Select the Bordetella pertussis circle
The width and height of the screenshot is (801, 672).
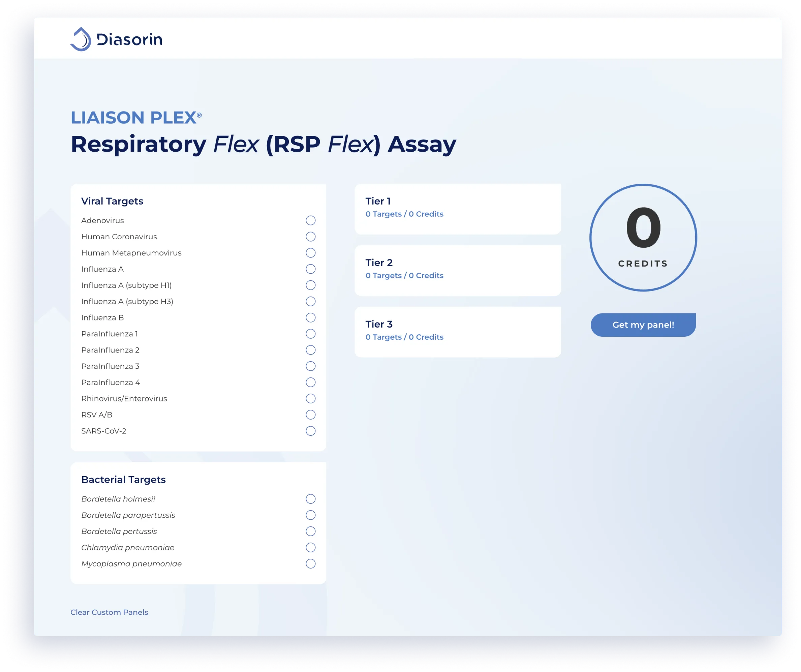[x=310, y=531]
